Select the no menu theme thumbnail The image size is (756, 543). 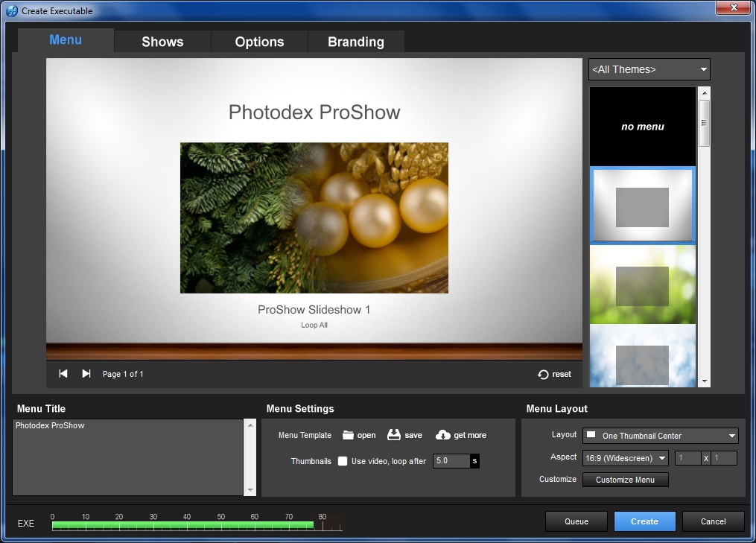pyautogui.click(x=643, y=127)
